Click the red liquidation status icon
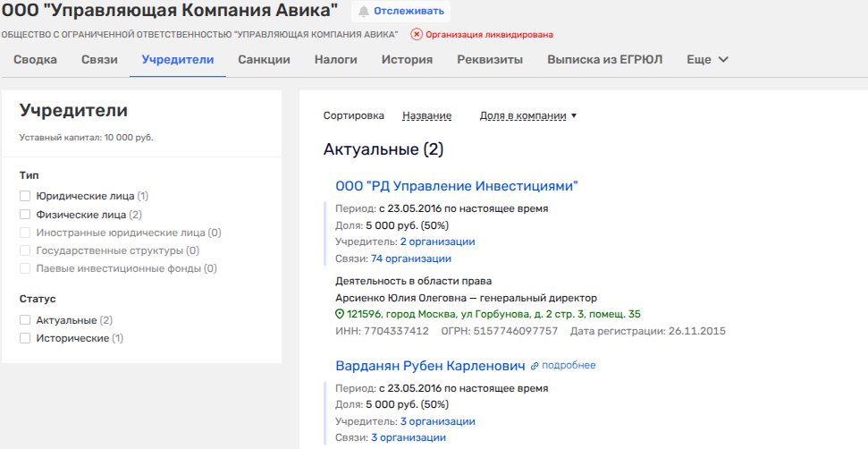 tap(417, 35)
